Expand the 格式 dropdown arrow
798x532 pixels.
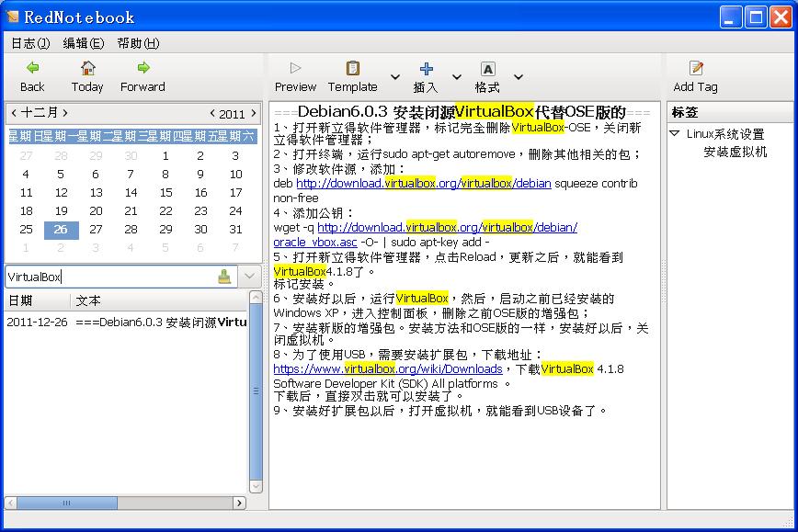[519, 77]
